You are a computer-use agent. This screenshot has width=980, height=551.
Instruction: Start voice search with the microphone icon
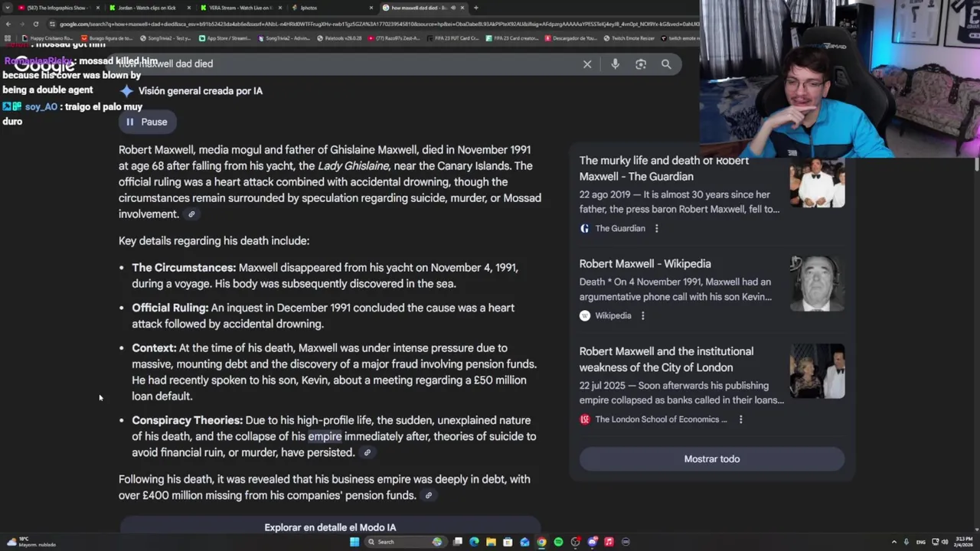point(615,64)
